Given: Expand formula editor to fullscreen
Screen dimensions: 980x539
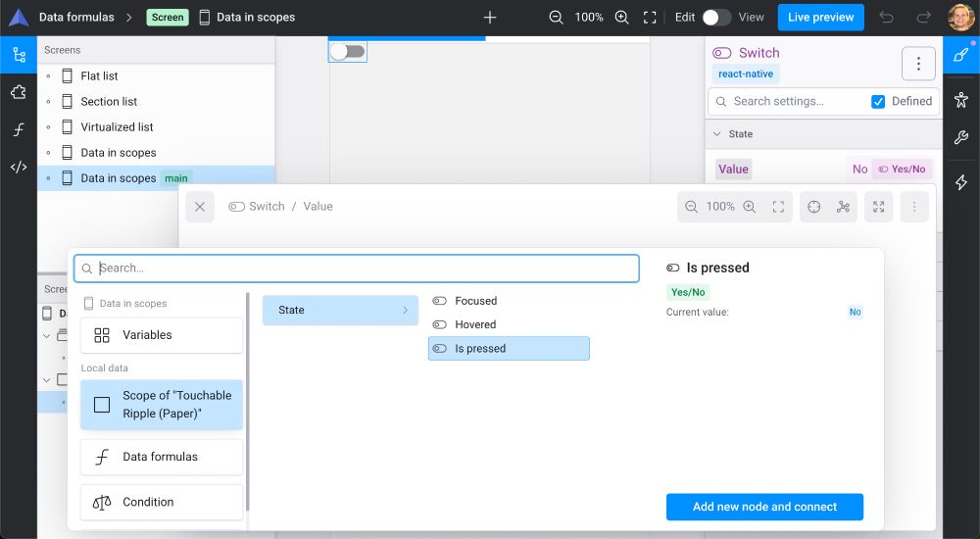Looking at the screenshot, I should pyautogui.click(x=879, y=207).
